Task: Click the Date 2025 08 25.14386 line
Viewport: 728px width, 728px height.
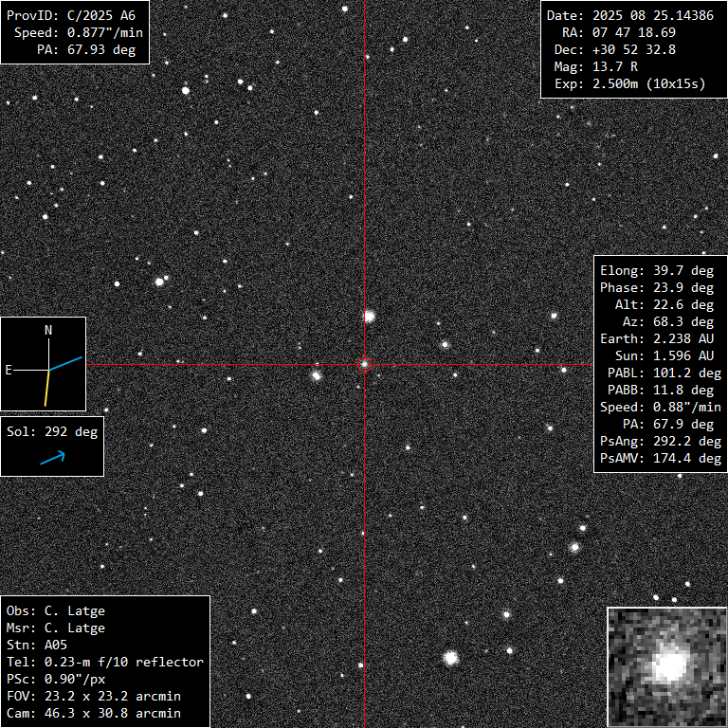Action: (x=630, y=16)
